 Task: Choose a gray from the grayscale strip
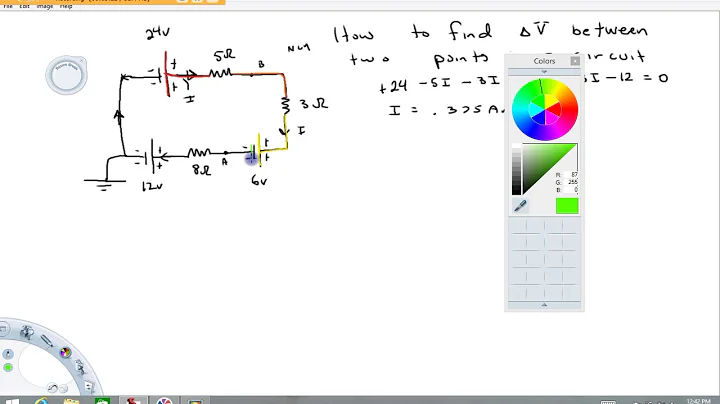point(517,170)
